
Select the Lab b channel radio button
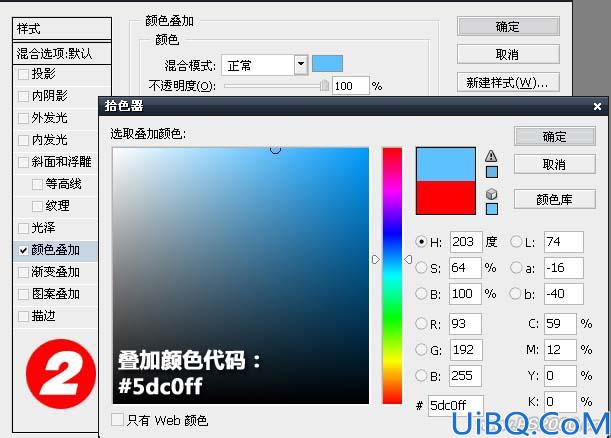(516, 293)
